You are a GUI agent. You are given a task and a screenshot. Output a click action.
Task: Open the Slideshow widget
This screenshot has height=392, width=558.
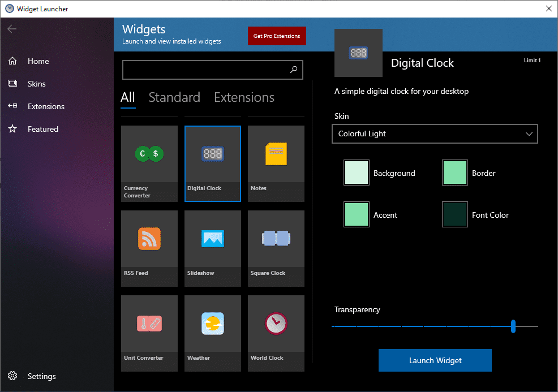(212, 248)
